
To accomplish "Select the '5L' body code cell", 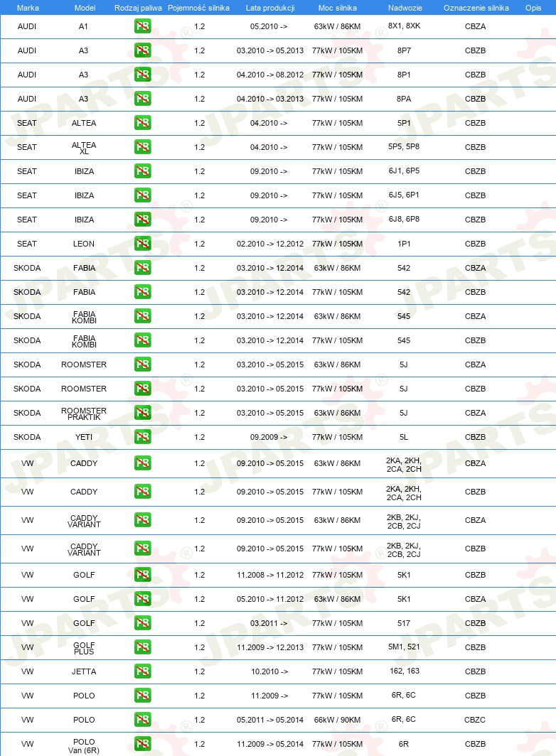I will click(403, 437).
